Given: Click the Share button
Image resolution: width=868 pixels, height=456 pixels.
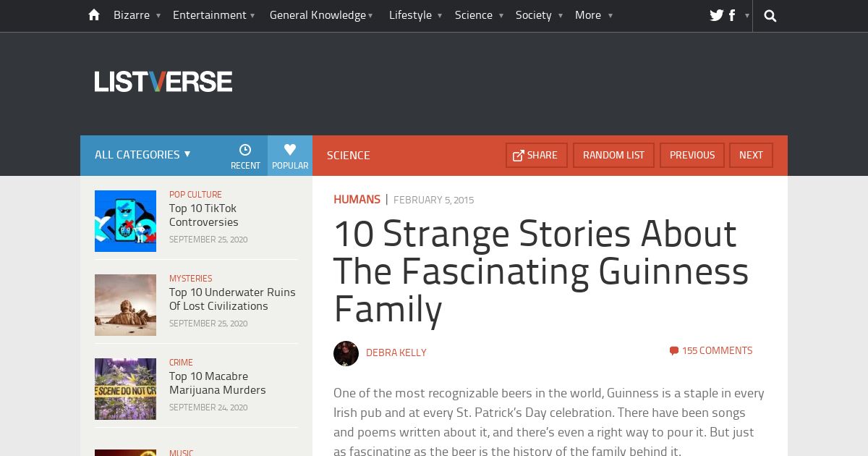Looking at the screenshot, I should pos(537,156).
